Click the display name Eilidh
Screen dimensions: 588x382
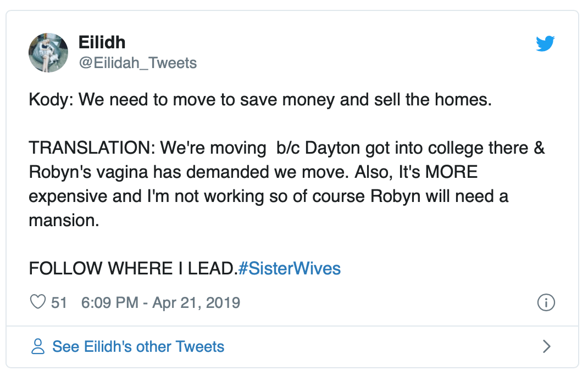pos(102,42)
